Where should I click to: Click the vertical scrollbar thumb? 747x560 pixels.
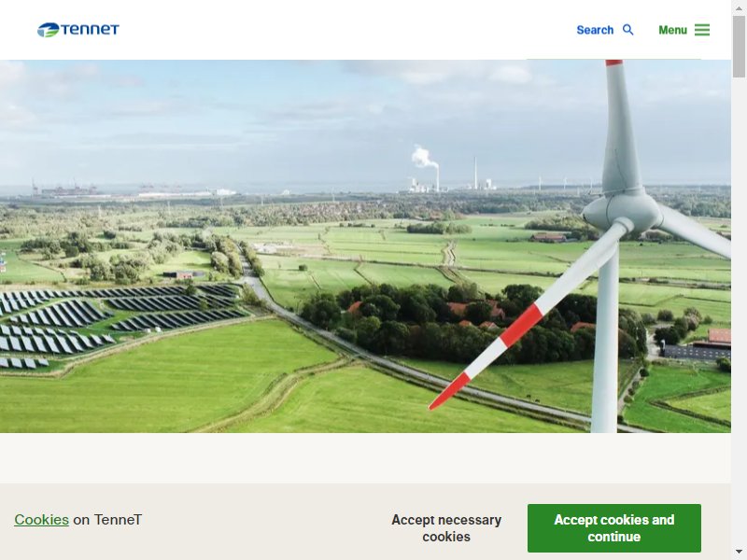pyautogui.click(x=739, y=47)
